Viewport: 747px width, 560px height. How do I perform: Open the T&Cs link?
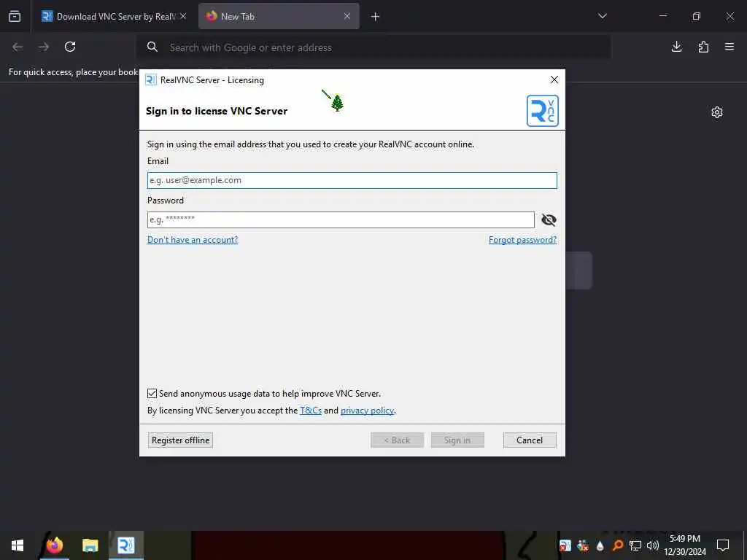tap(311, 410)
